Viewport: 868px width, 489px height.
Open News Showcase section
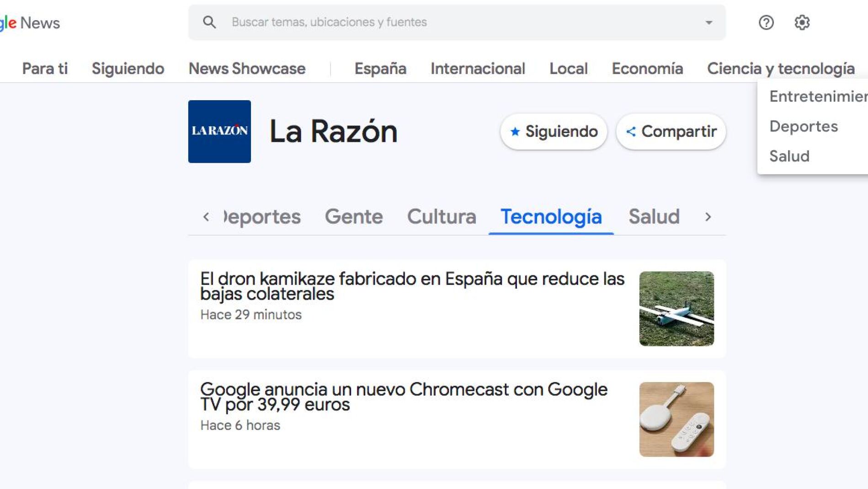247,69
